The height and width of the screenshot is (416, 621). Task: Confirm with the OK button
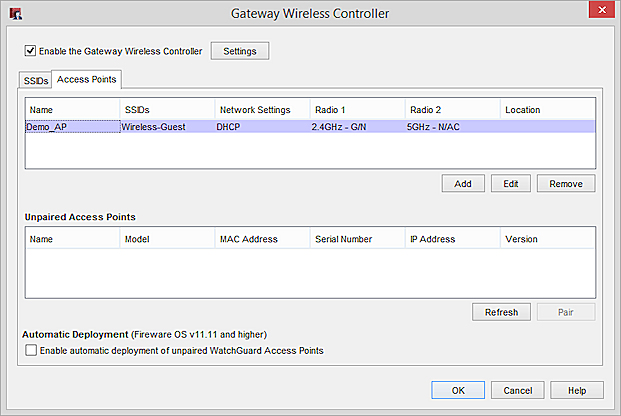coord(457,390)
